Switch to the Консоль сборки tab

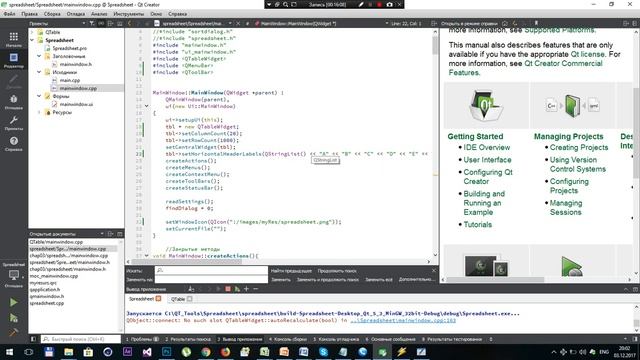click(x=288, y=339)
